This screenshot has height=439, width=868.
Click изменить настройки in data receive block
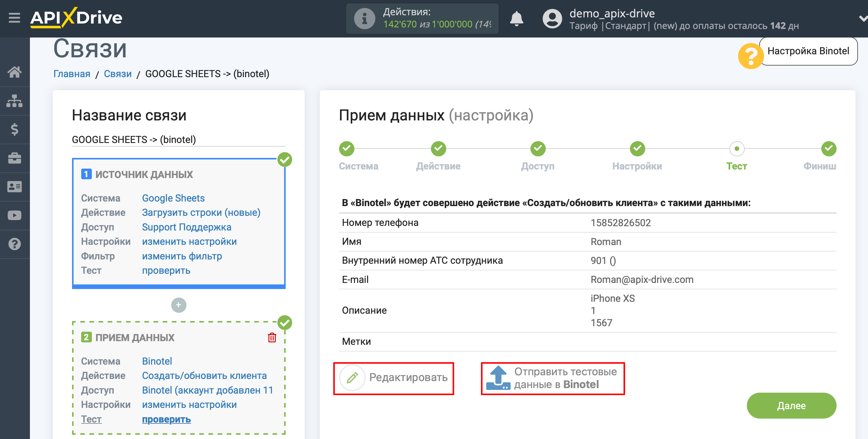point(189,404)
